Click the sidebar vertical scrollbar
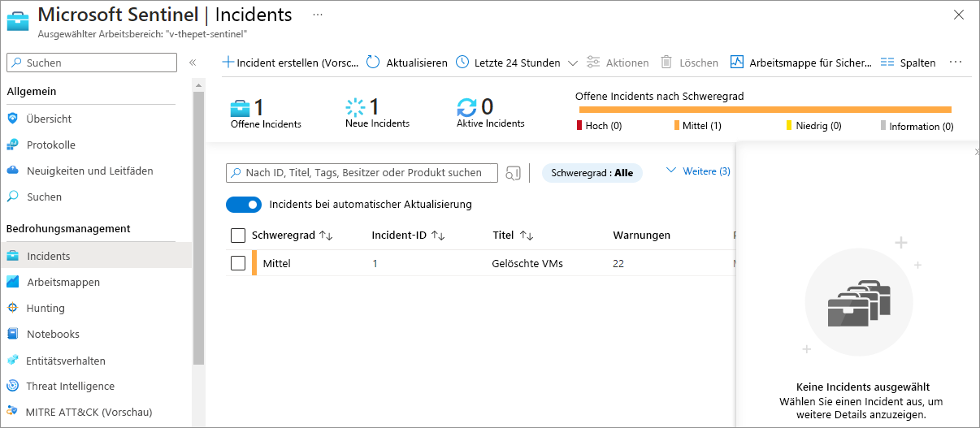 [x=198, y=227]
